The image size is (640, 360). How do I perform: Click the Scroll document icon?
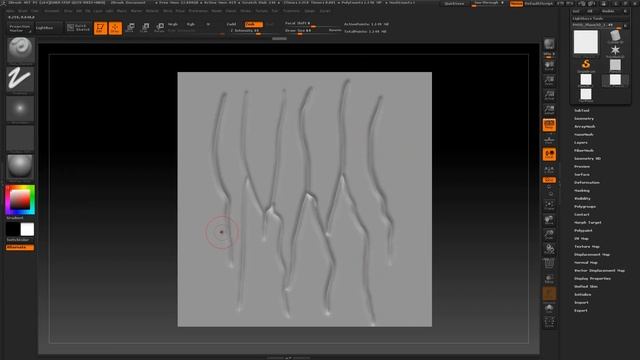pyautogui.click(x=549, y=66)
